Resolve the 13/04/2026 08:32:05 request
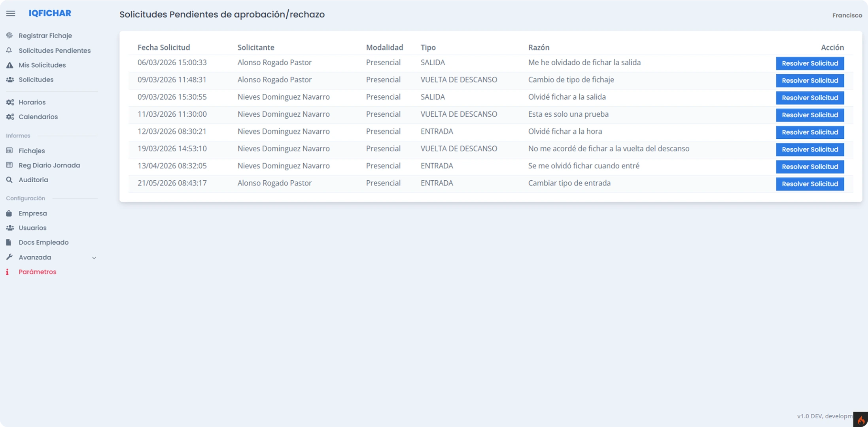 [x=810, y=166]
